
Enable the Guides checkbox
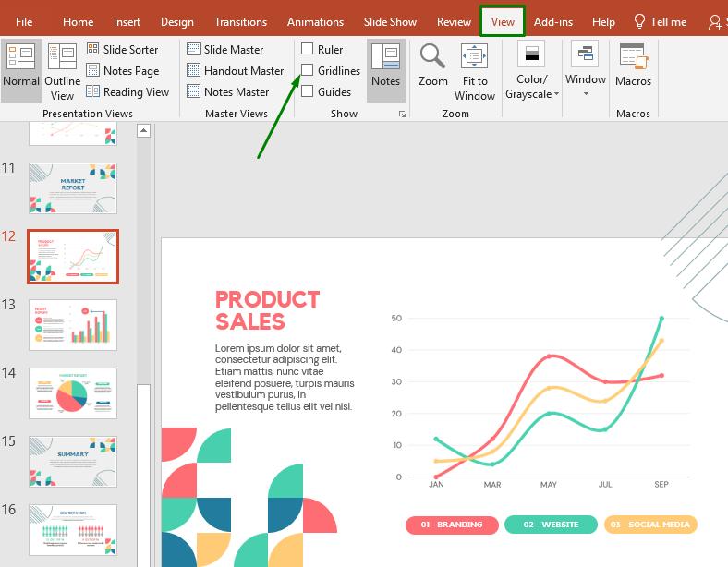[307, 91]
